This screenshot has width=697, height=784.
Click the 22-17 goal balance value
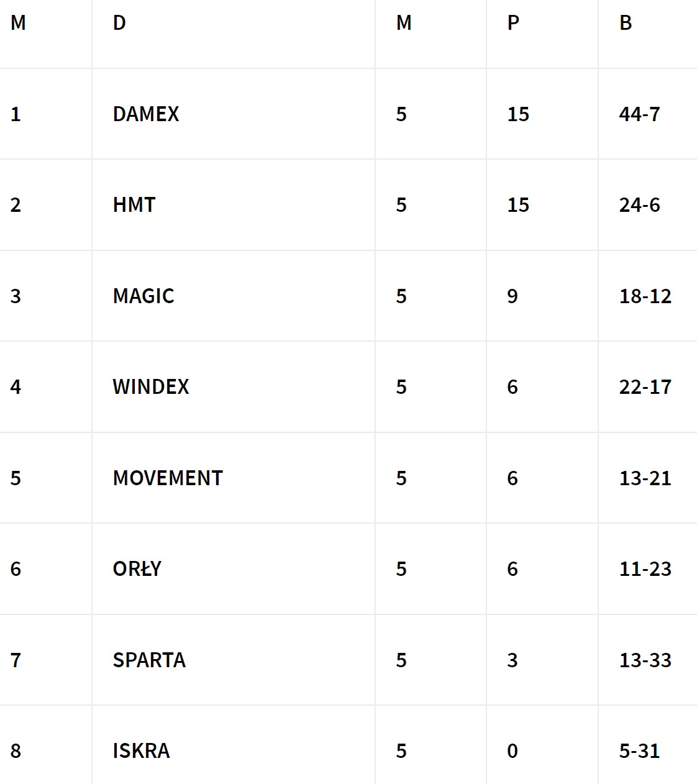coord(645,387)
